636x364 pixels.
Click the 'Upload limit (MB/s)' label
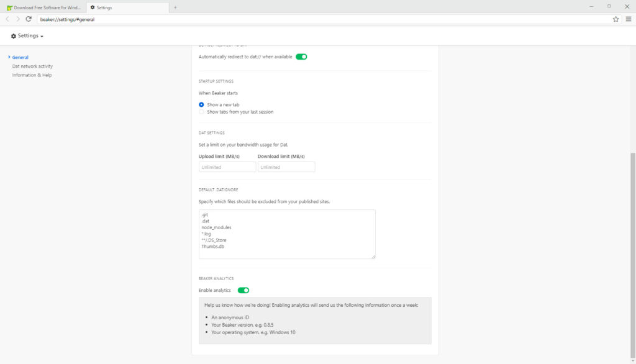pos(219,157)
